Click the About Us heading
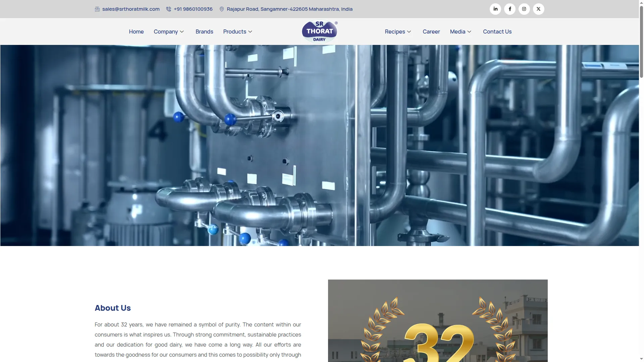This screenshot has width=644, height=362. pos(113,308)
